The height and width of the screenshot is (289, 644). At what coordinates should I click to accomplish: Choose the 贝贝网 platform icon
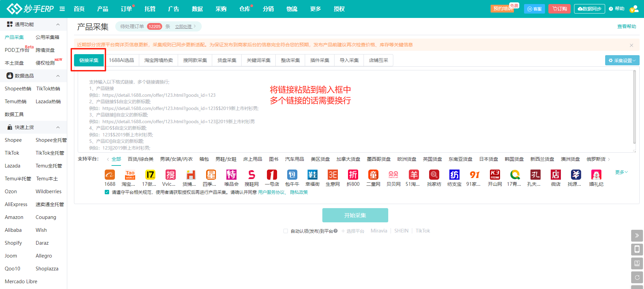(394, 175)
